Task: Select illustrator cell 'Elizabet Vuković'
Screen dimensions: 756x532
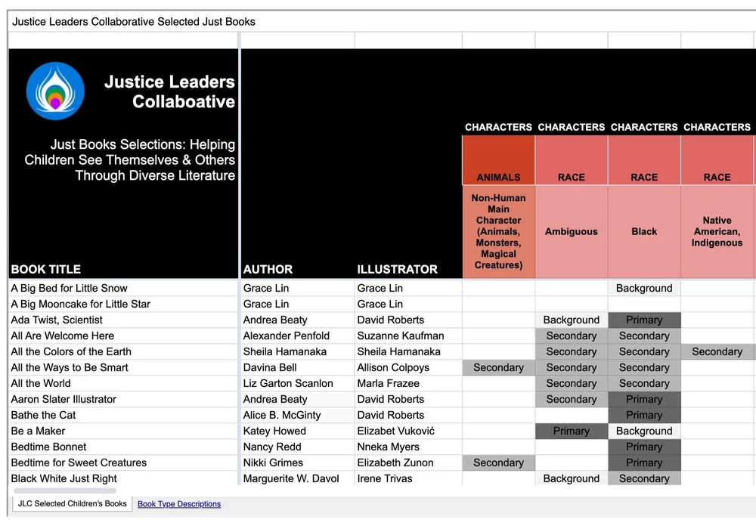Action: click(x=408, y=431)
